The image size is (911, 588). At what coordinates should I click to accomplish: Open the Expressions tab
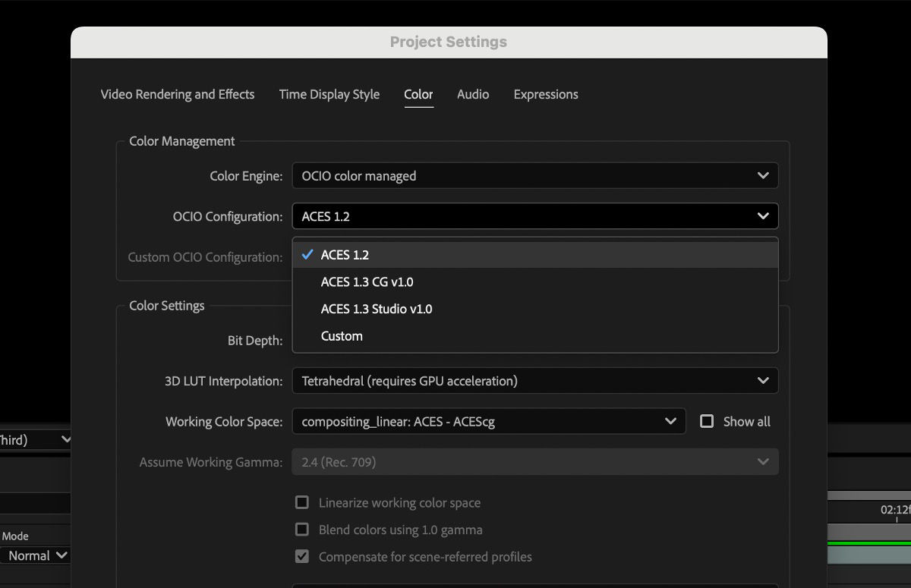pos(546,94)
